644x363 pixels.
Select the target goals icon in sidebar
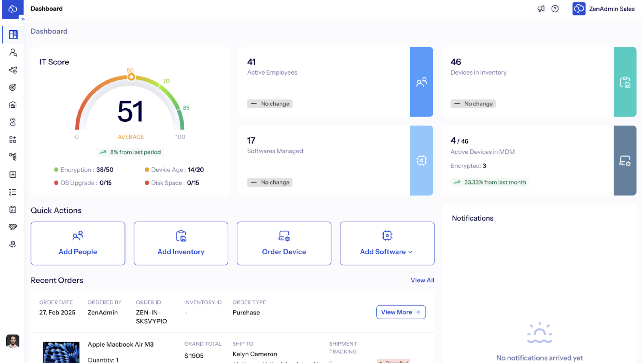pos(12,87)
